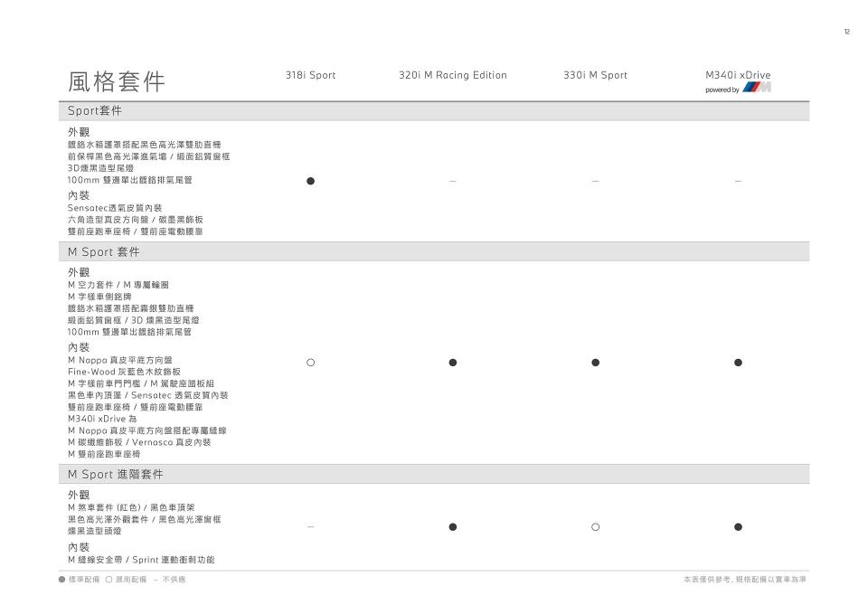Click the line 3D燻黑造型尾燈

click(100, 168)
